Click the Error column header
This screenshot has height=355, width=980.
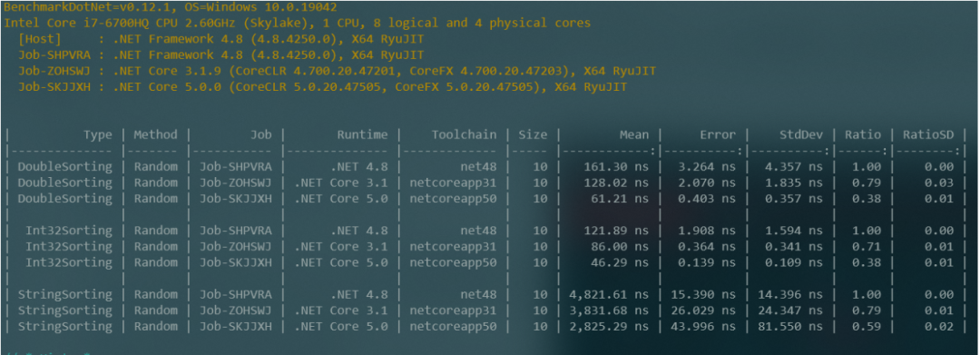pyautogui.click(x=718, y=134)
